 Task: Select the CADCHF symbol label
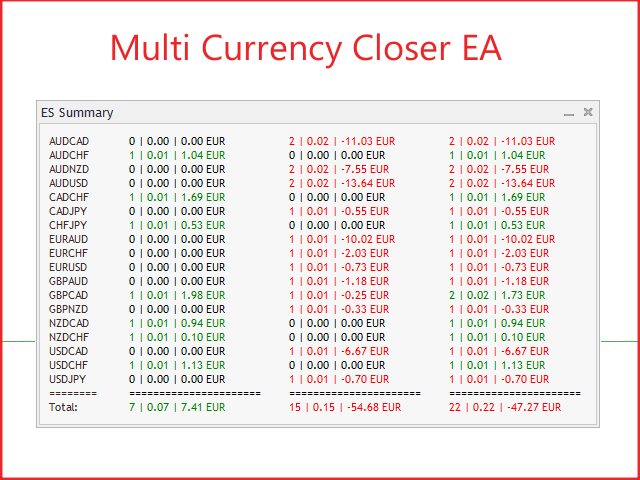(69, 197)
